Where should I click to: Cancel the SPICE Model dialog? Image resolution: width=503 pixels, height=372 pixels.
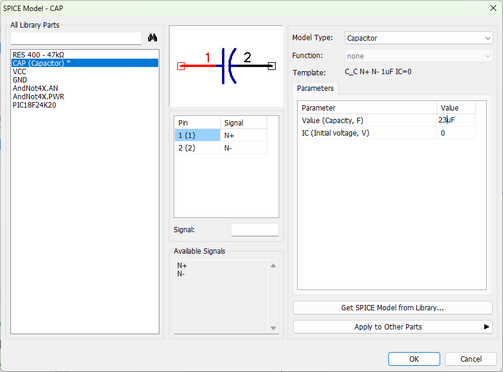471,359
